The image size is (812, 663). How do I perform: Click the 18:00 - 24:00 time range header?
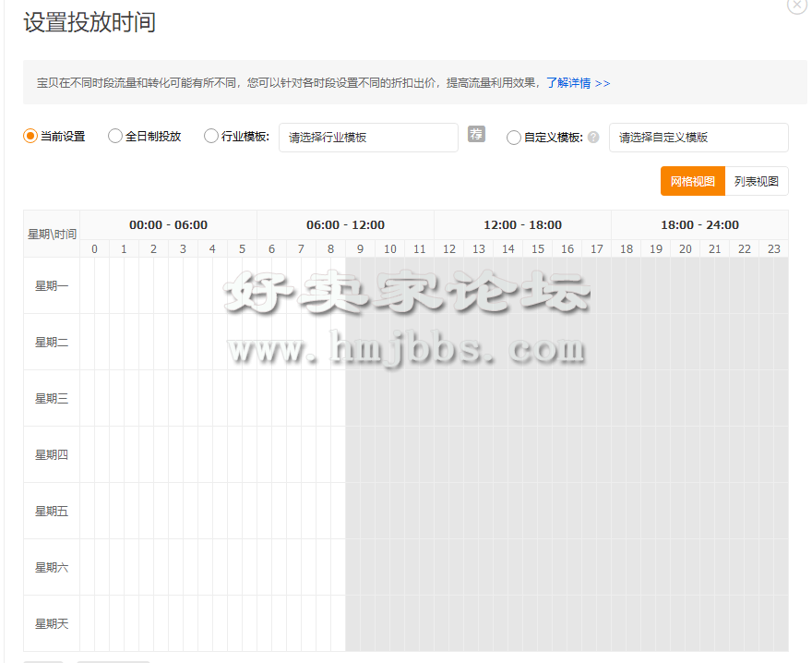pos(699,225)
